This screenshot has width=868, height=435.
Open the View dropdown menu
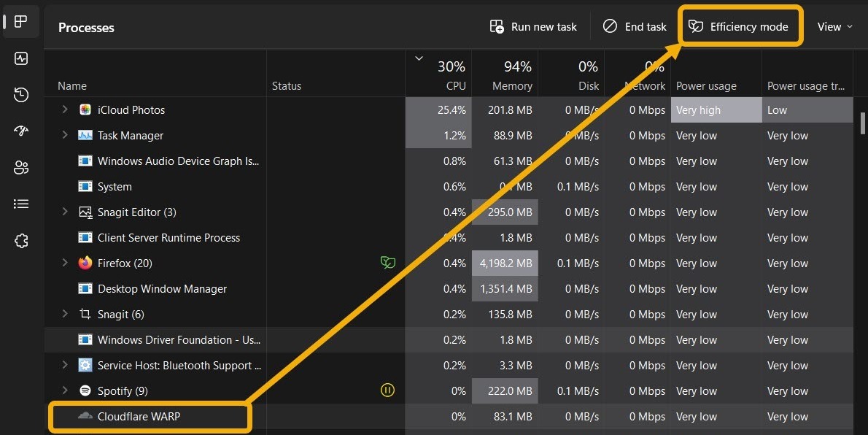click(x=834, y=26)
